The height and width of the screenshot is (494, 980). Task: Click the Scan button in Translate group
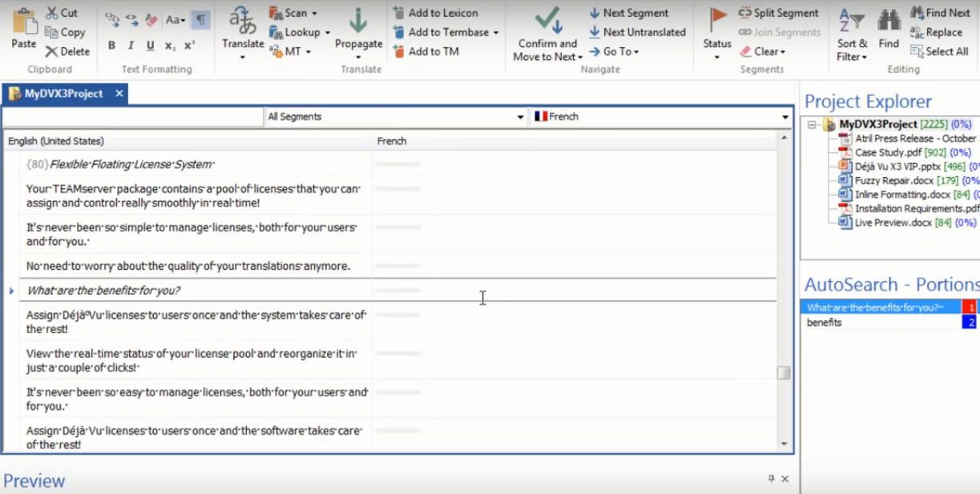(x=292, y=13)
